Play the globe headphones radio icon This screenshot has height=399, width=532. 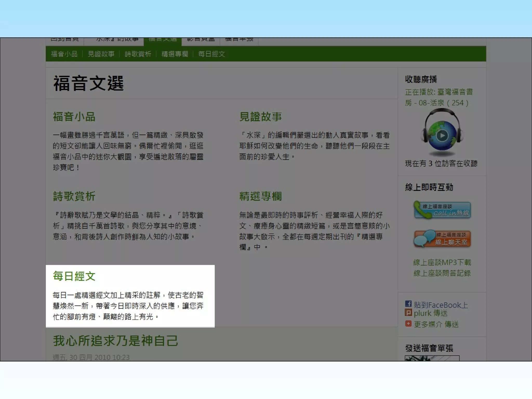442,135
